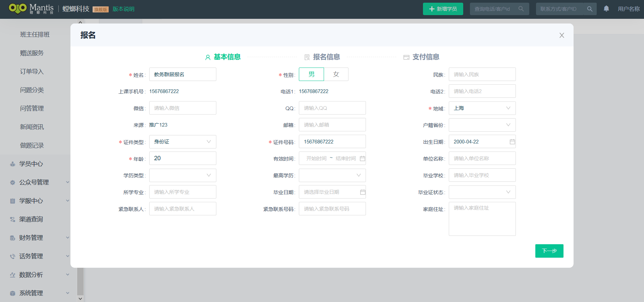Open the calendar icon in 出生日期
This screenshot has height=302, width=644.
coord(512,142)
